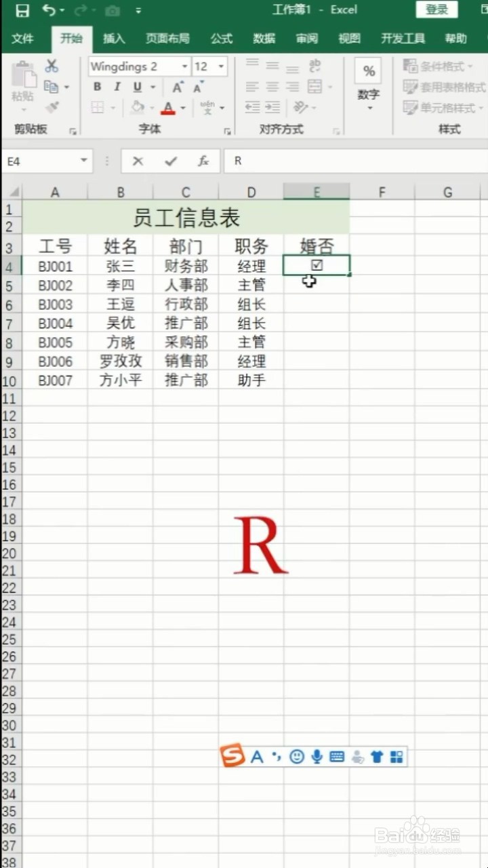Center text horizontally

[272, 87]
